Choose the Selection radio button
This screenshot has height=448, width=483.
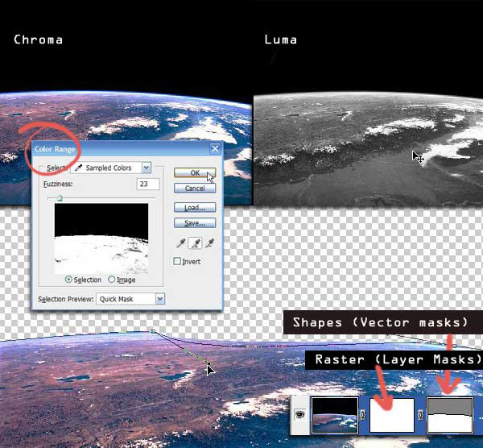click(68, 280)
